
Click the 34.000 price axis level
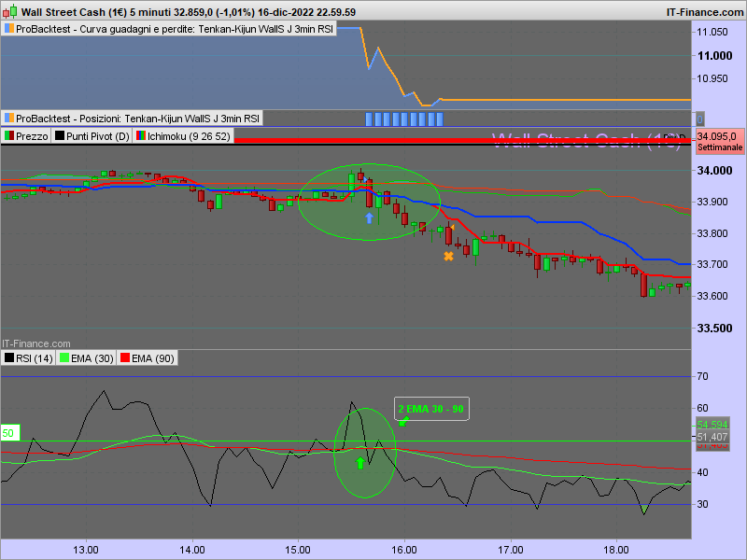point(714,171)
